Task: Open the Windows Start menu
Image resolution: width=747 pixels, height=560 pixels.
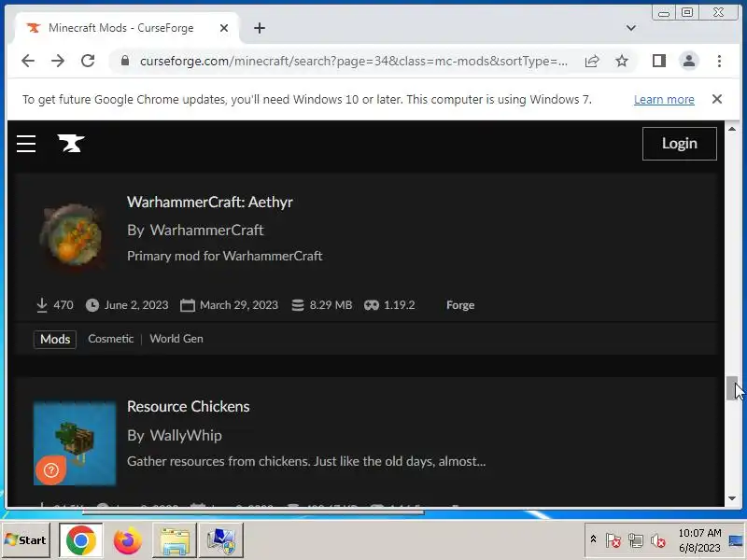Action: click(x=26, y=540)
